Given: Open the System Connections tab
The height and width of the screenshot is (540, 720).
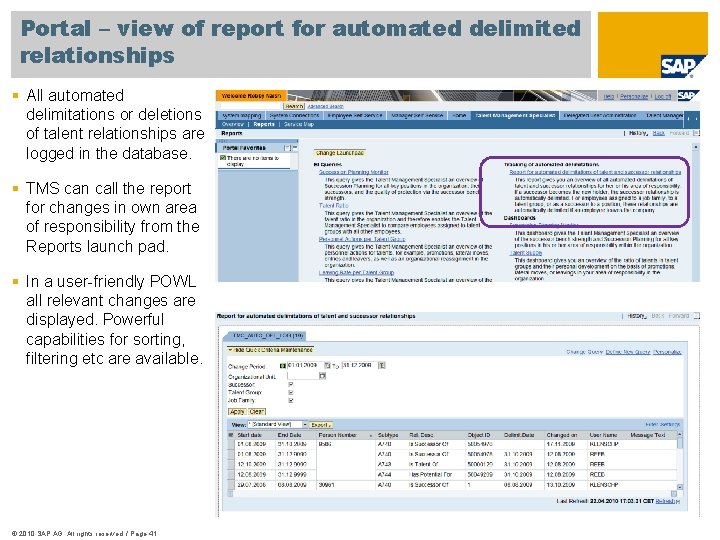Looking at the screenshot, I should tap(294, 115).
